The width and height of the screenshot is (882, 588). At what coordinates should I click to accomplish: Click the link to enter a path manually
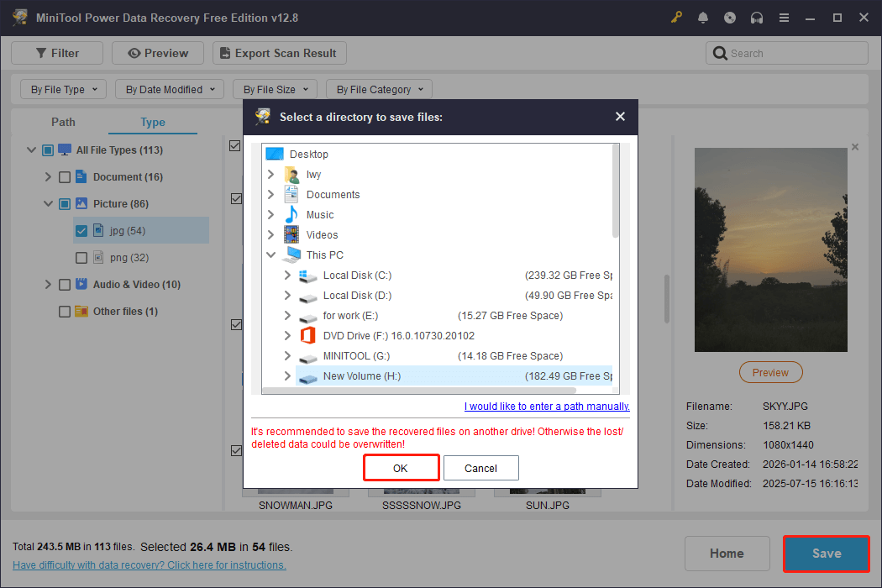(x=546, y=406)
